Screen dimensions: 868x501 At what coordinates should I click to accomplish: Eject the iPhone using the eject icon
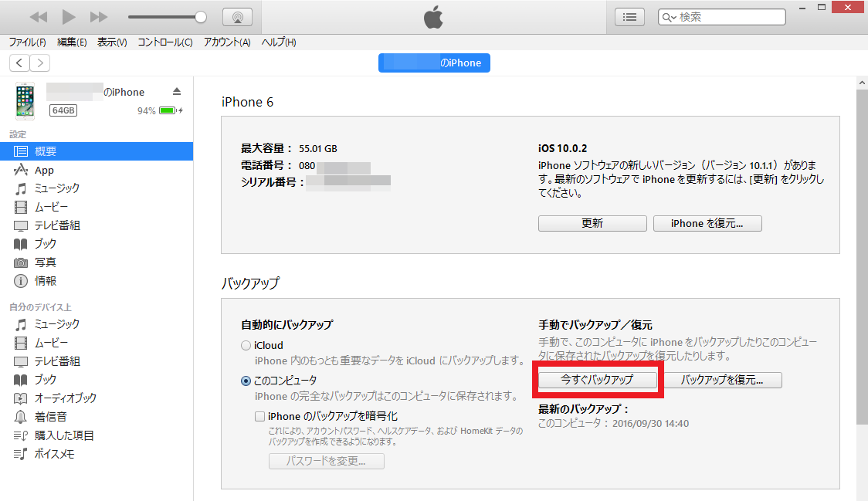(x=177, y=91)
